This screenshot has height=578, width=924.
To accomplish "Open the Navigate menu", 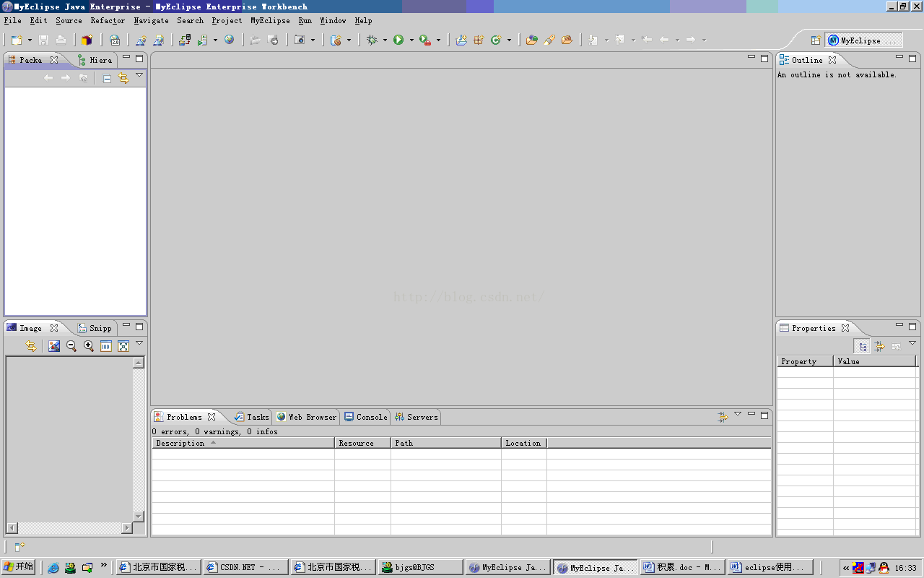I will pyautogui.click(x=151, y=20).
